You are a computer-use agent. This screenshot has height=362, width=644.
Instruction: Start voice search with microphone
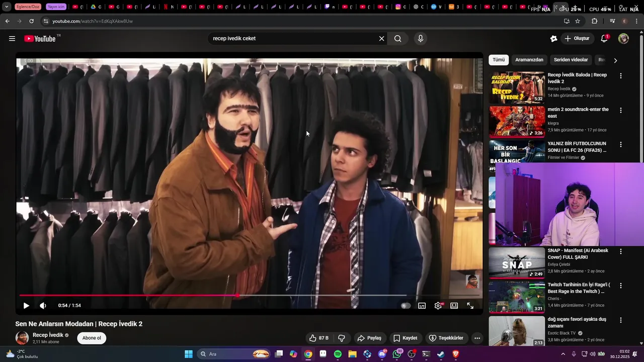(x=421, y=39)
